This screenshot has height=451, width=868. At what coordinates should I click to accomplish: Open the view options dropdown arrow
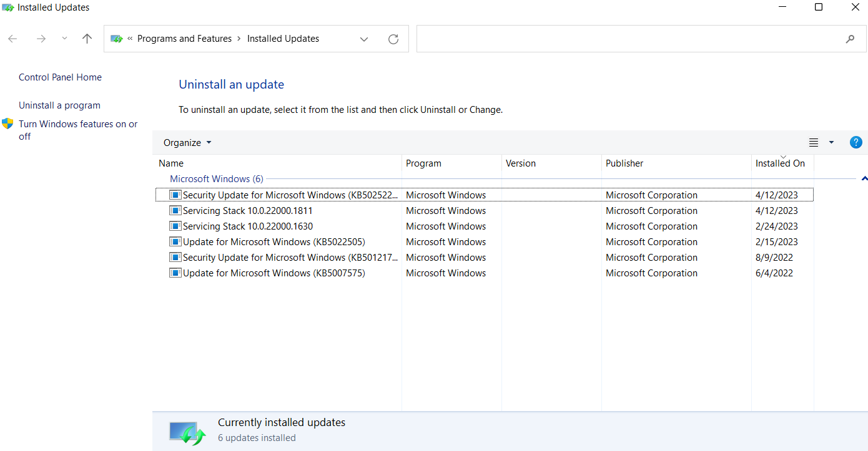click(831, 142)
